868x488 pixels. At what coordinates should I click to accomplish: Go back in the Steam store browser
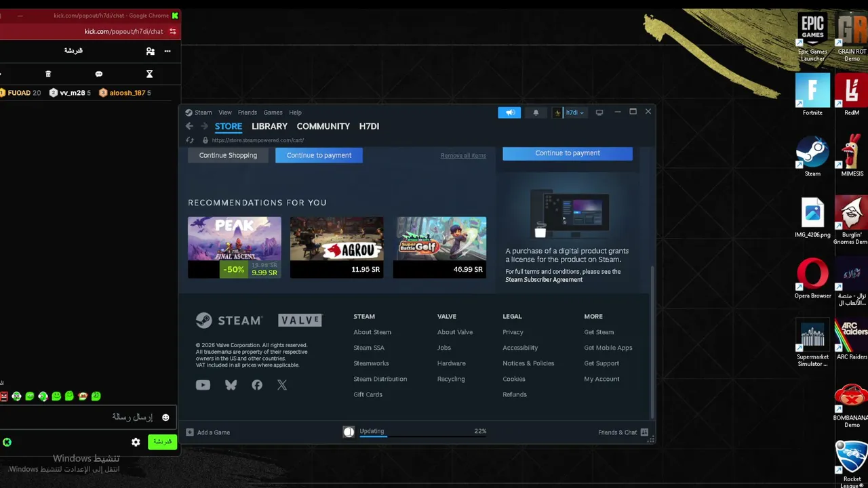coord(189,126)
